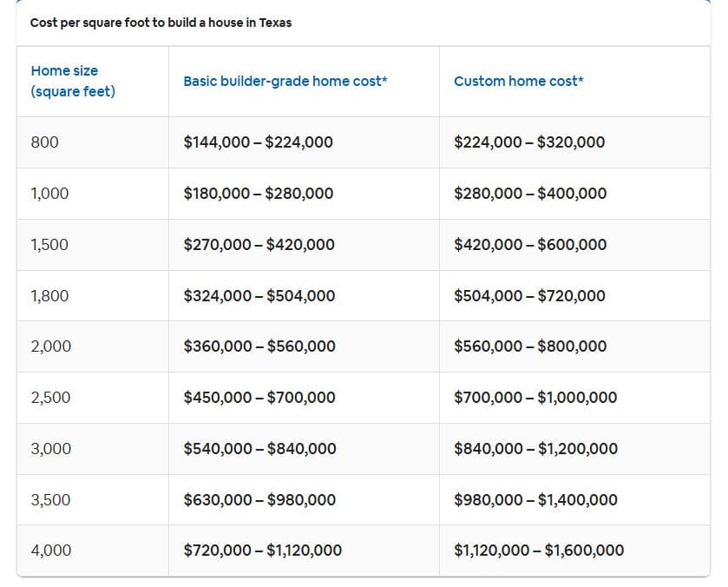Image resolution: width=728 pixels, height=587 pixels.
Task: Click basic cost $324,000 – $504,000
Action: (259, 295)
